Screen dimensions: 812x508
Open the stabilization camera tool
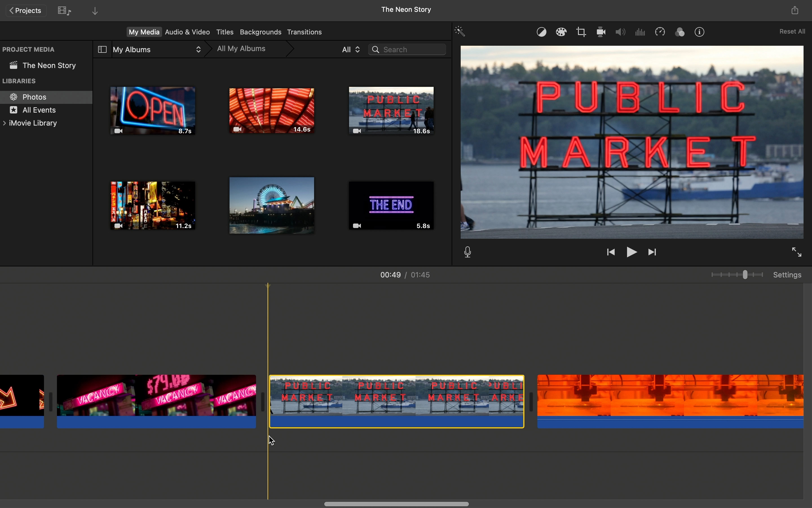tap(601, 32)
